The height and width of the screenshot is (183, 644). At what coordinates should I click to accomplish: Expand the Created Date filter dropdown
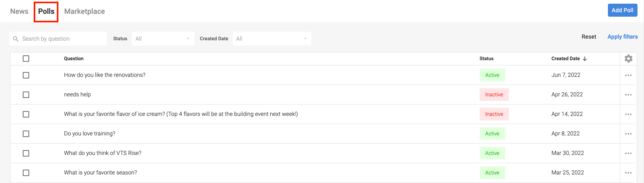(x=271, y=39)
